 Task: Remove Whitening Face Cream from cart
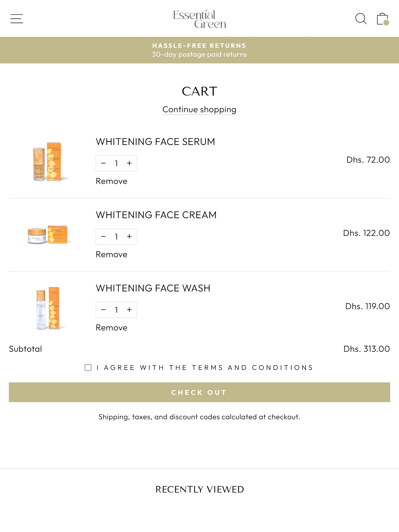pyautogui.click(x=111, y=255)
